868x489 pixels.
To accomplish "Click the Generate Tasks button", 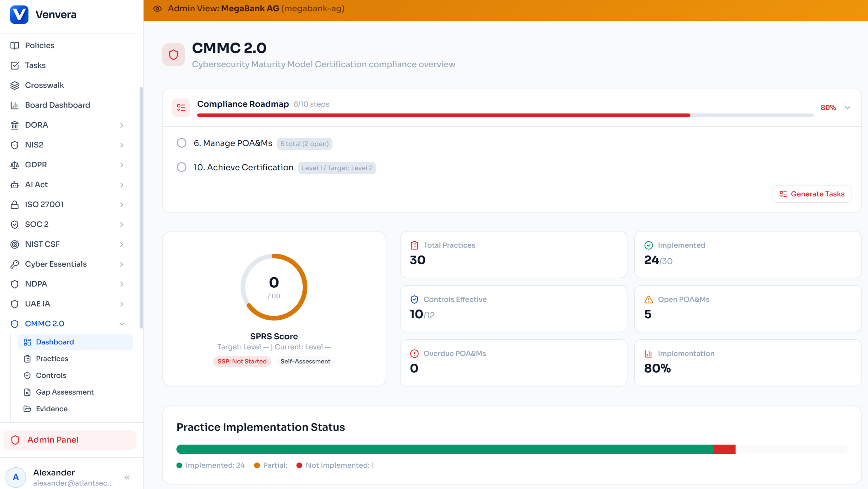I will [812, 194].
